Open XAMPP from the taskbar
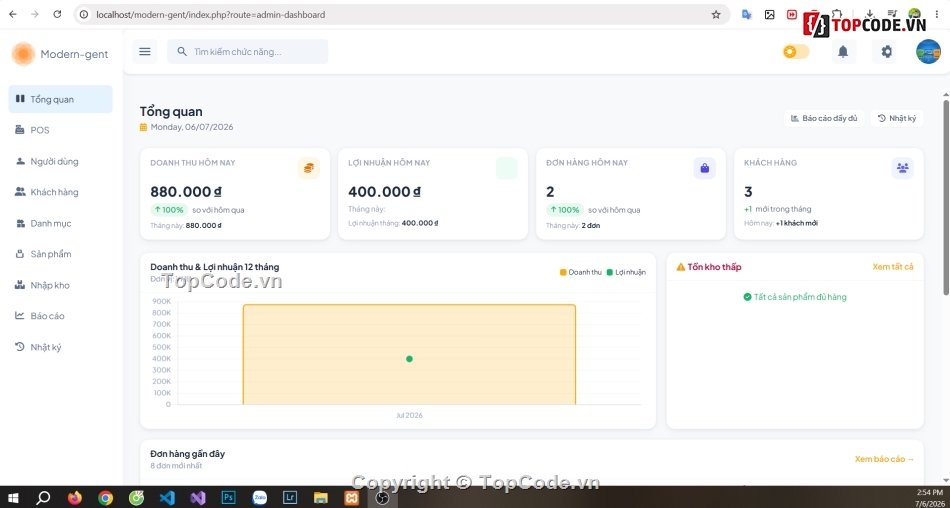 point(351,498)
